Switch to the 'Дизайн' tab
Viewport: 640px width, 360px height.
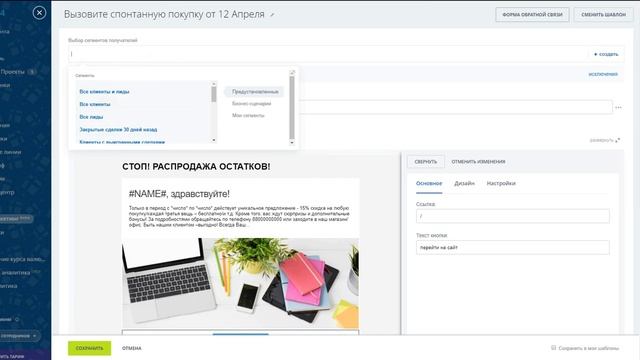point(464,183)
